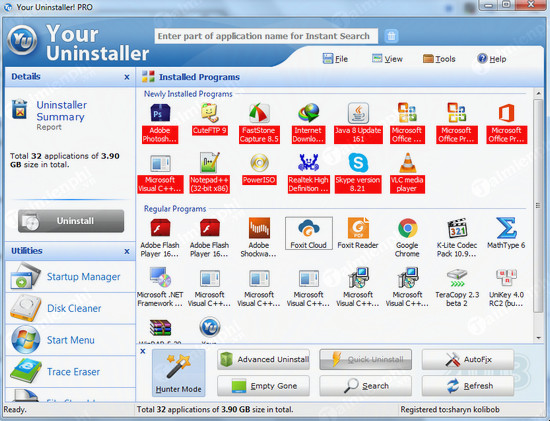
Task: Click the Newly Installed Programs heading
Action: point(188,94)
